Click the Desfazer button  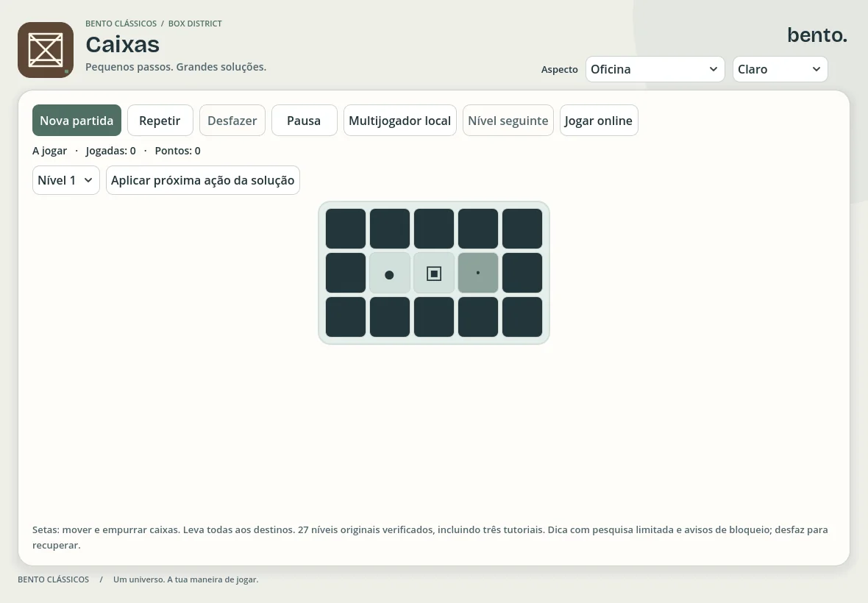232,121
